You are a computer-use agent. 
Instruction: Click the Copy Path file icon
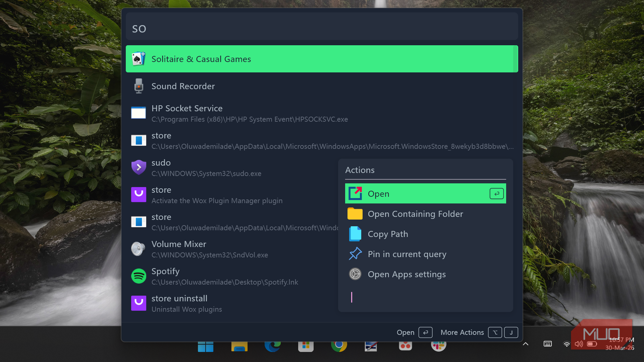tap(355, 234)
